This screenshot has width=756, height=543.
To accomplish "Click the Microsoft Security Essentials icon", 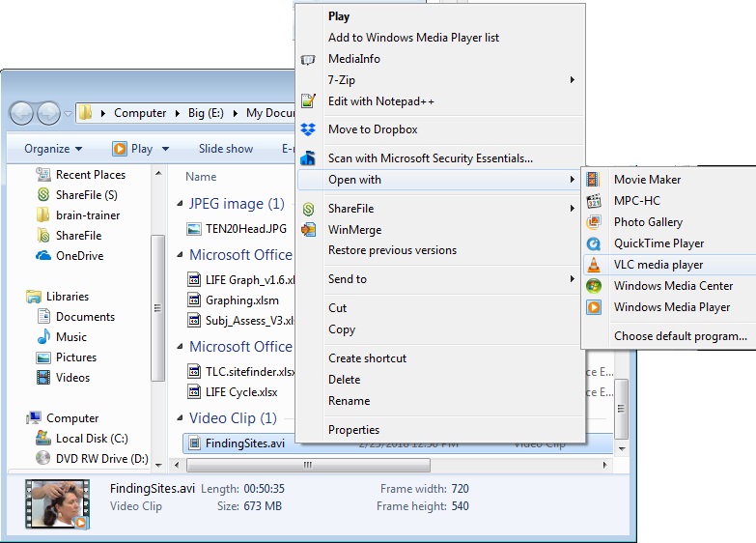I will pyautogui.click(x=308, y=157).
